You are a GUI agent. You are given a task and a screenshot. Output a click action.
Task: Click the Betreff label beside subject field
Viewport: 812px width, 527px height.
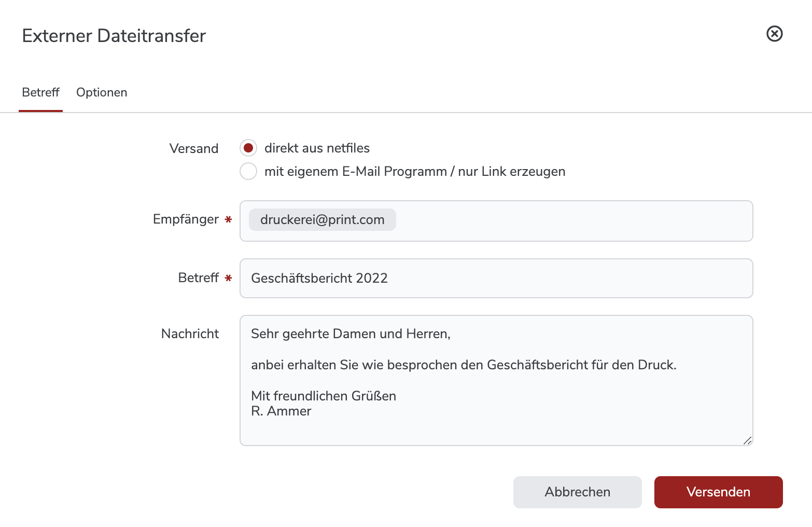tap(198, 278)
